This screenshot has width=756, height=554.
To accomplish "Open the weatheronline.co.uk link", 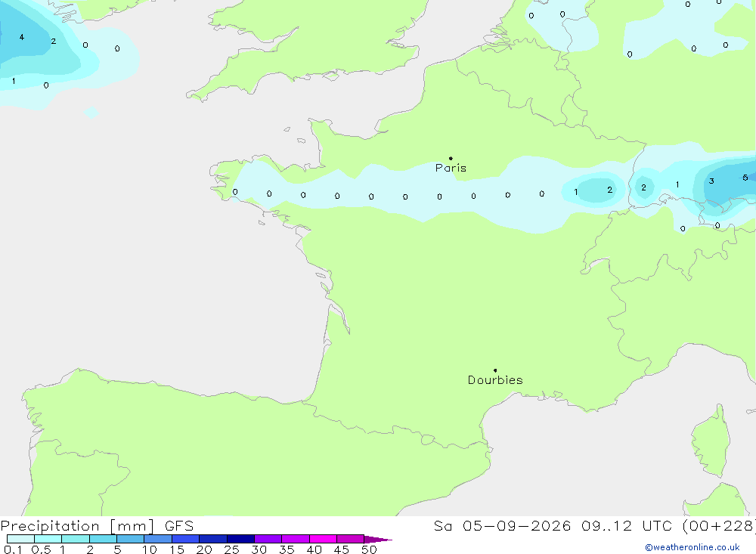I will pos(692,547).
